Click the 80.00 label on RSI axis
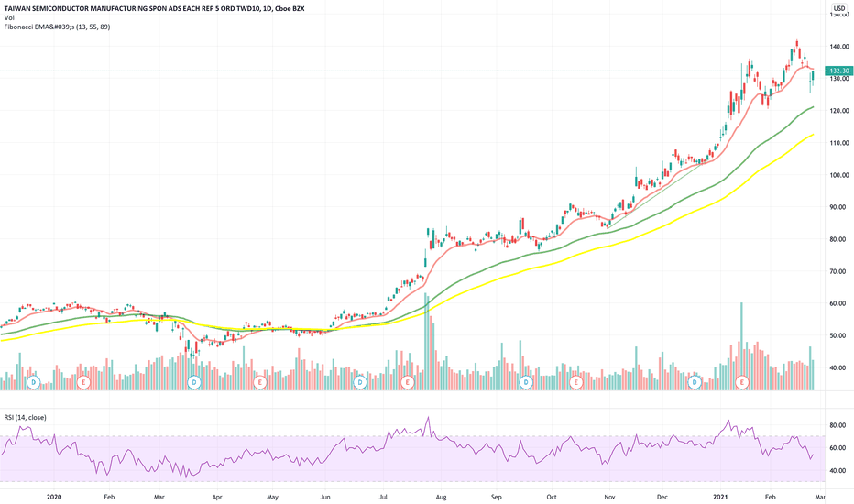 tap(838, 425)
